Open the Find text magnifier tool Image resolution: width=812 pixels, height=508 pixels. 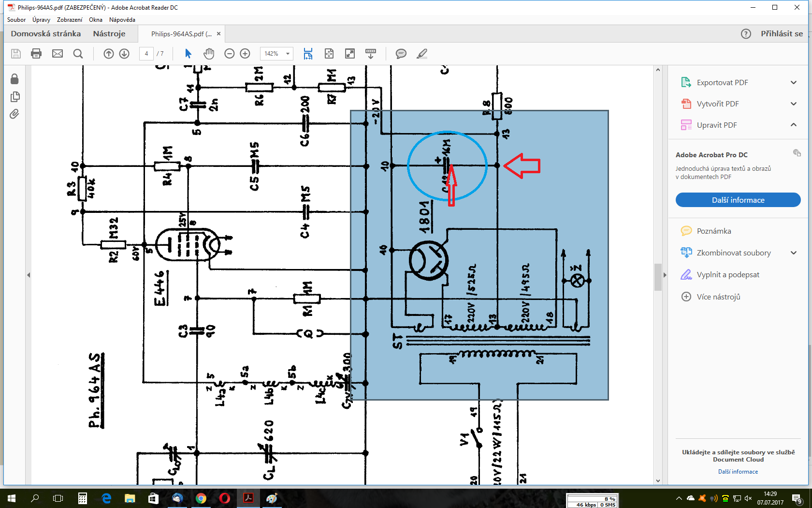pos(78,54)
